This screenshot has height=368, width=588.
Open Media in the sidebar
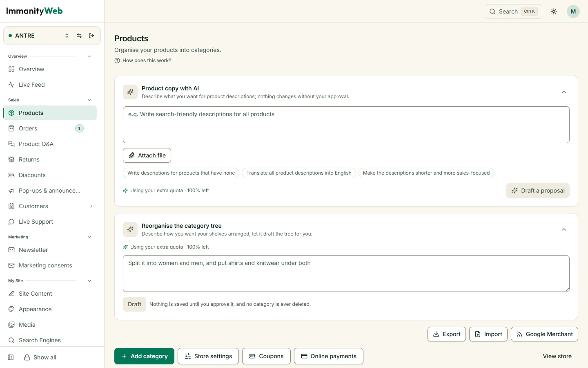[50, 325]
